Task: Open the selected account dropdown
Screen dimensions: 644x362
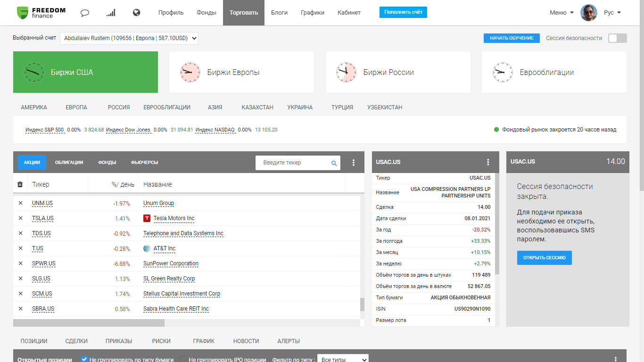Action: point(129,38)
